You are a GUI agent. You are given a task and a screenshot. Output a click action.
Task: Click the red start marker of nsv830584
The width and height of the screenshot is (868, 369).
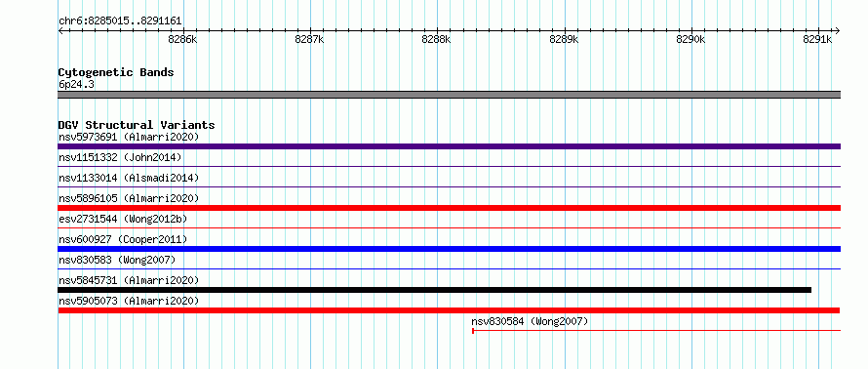pyautogui.click(x=473, y=331)
